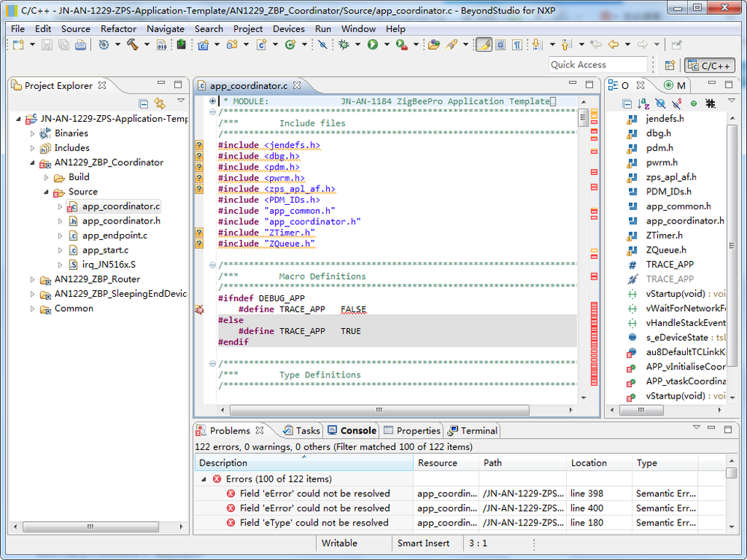Open the Refactor menu

click(x=118, y=28)
